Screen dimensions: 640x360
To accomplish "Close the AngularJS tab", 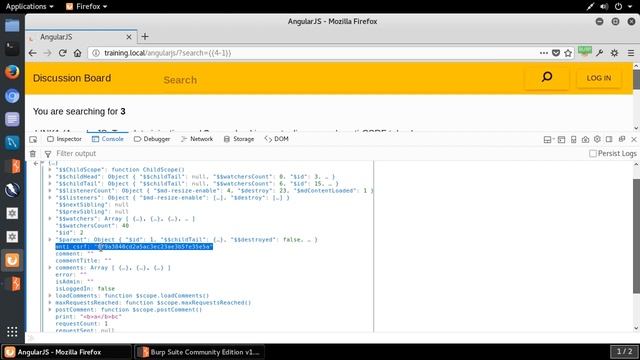I will (129, 37).
